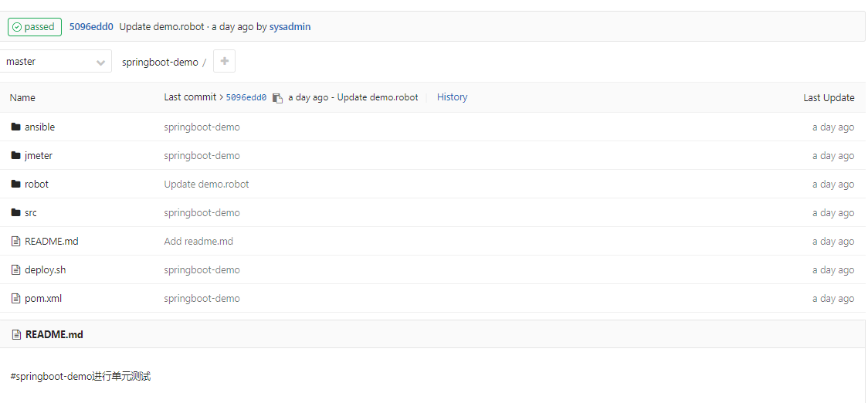The width and height of the screenshot is (868, 403).
Task: Navigate to springboot-demo breadcrumb
Action: click(x=160, y=62)
